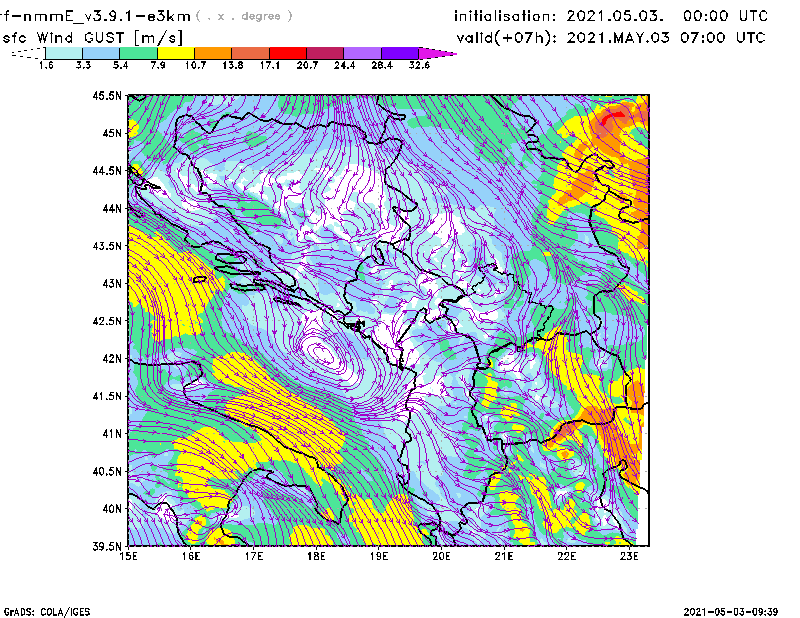Click the '20E' longitude label
The width and height of the screenshot is (800, 618).
[441, 556]
